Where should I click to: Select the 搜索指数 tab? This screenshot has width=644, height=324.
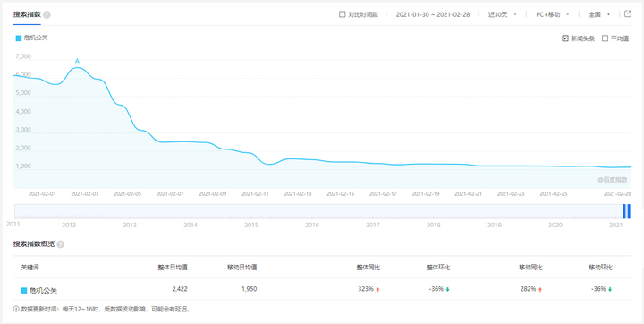coord(27,15)
